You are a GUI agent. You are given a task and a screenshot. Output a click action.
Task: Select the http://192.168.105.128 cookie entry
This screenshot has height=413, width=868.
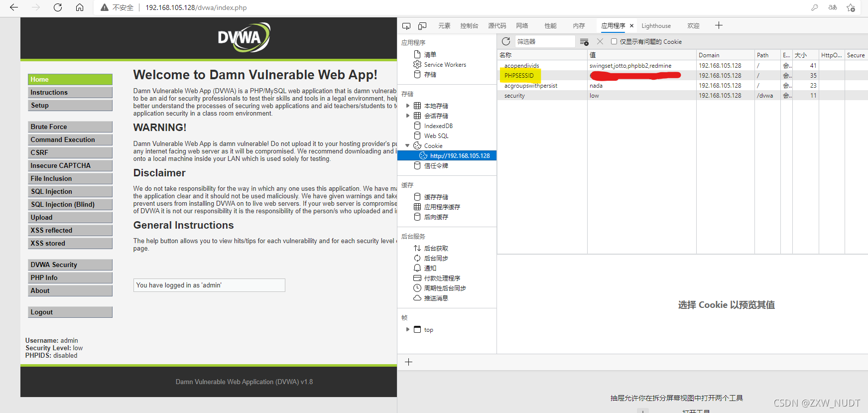point(447,155)
